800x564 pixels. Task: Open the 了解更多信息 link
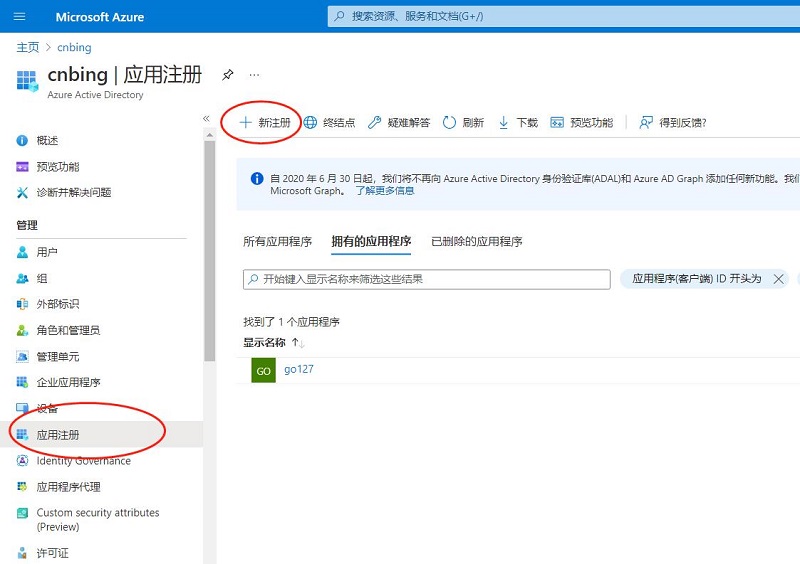(385, 191)
